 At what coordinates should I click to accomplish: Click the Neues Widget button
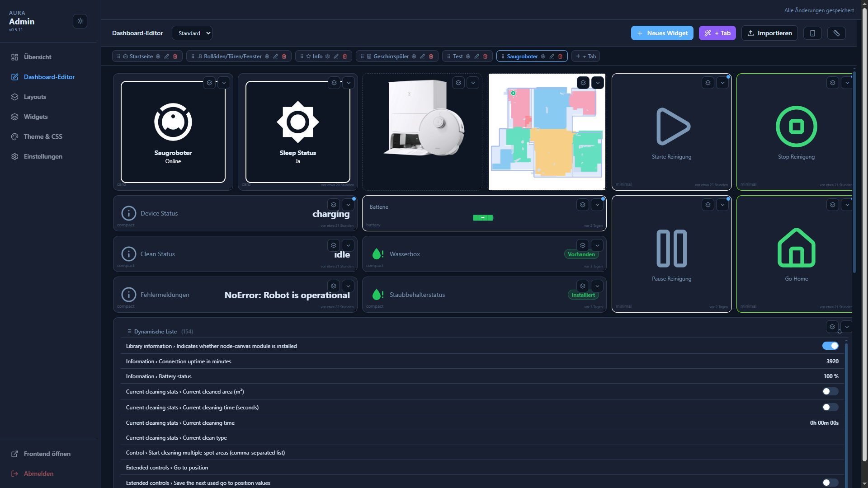point(662,33)
